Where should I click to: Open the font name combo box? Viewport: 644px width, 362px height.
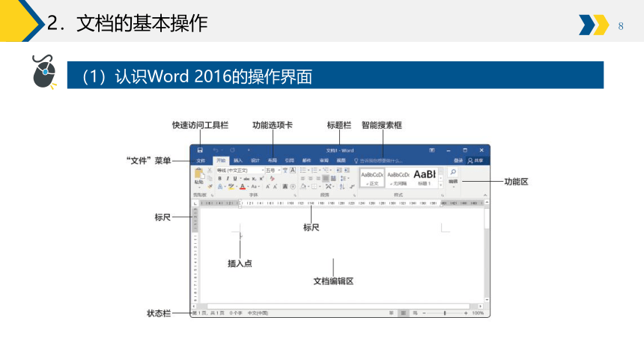click(240, 171)
